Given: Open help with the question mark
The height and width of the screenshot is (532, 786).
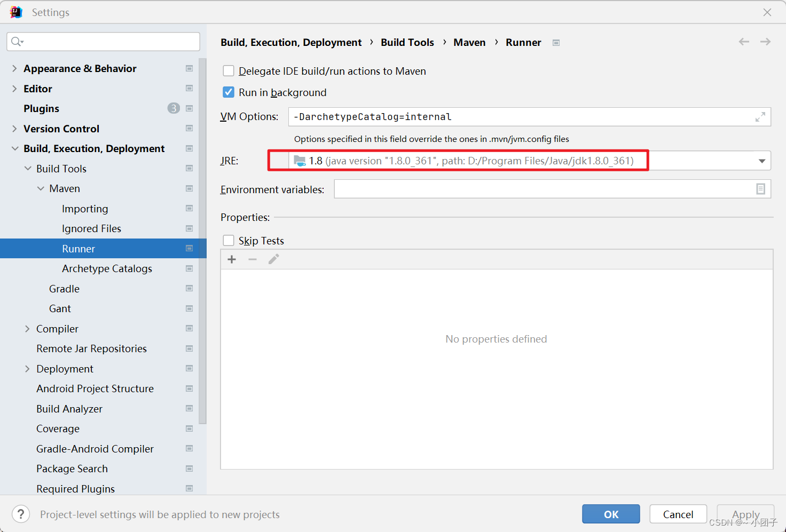Looking at the screenshot, I should 21,514.
